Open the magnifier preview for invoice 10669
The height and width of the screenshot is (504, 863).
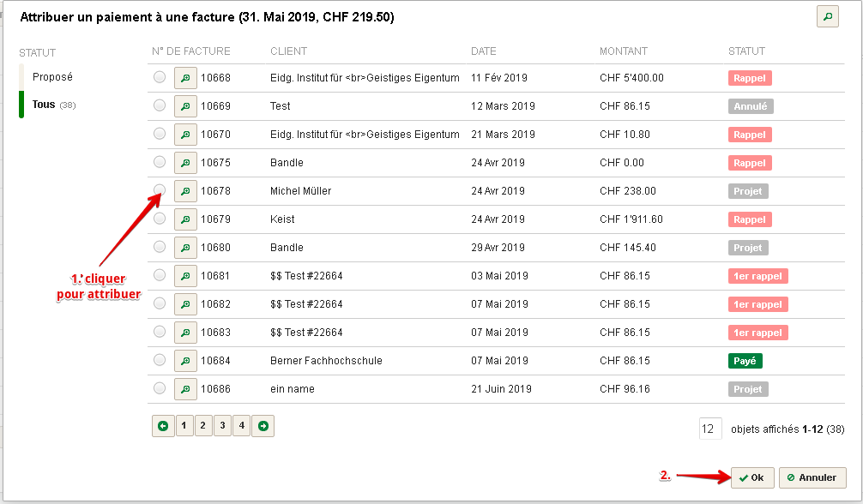click(185, 106)
